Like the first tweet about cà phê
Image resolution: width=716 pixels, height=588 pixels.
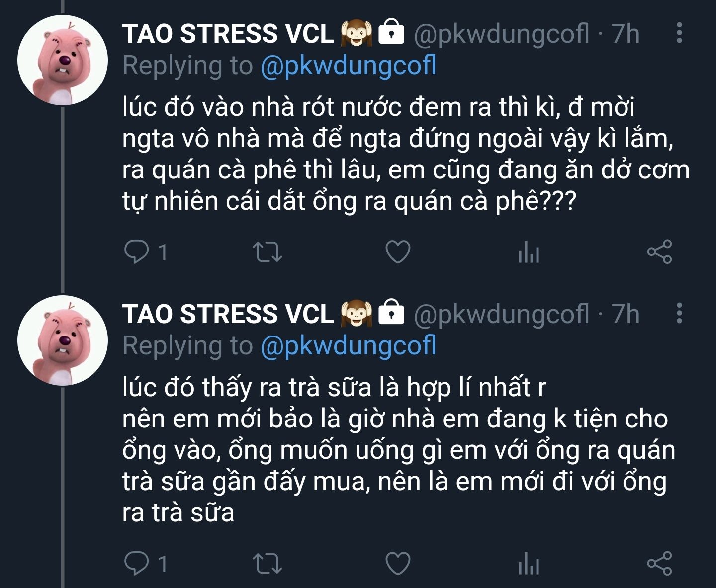coord(398,252)
